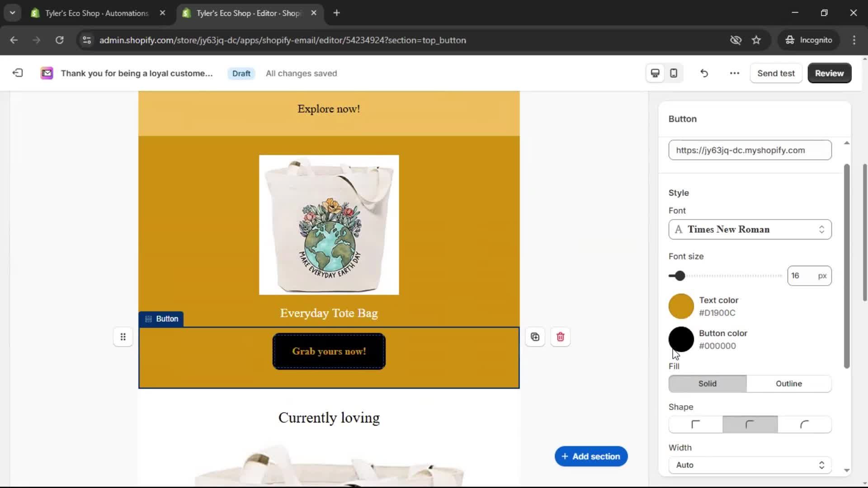Open the button color swatch
The height and width of the screenshot is (488, 868).
[680, 339]
